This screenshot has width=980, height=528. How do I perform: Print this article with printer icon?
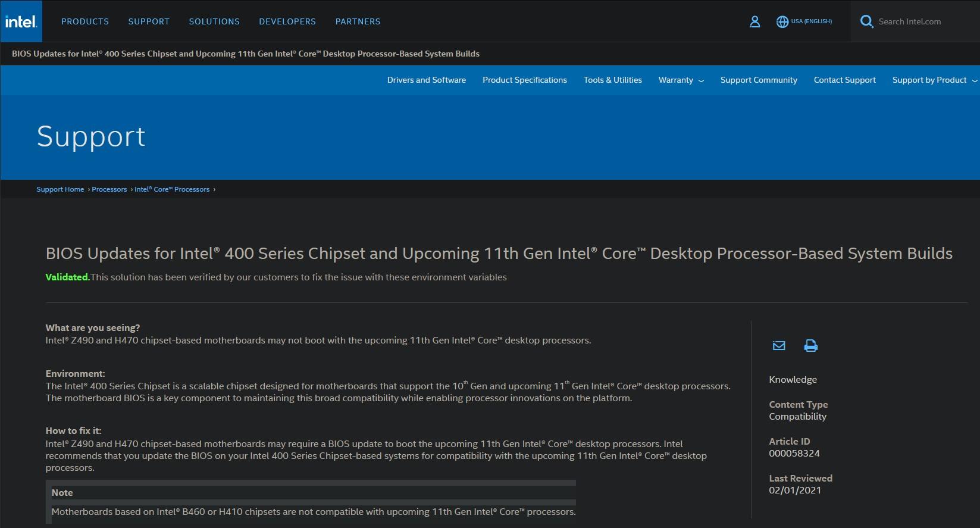tap(810, 345)
